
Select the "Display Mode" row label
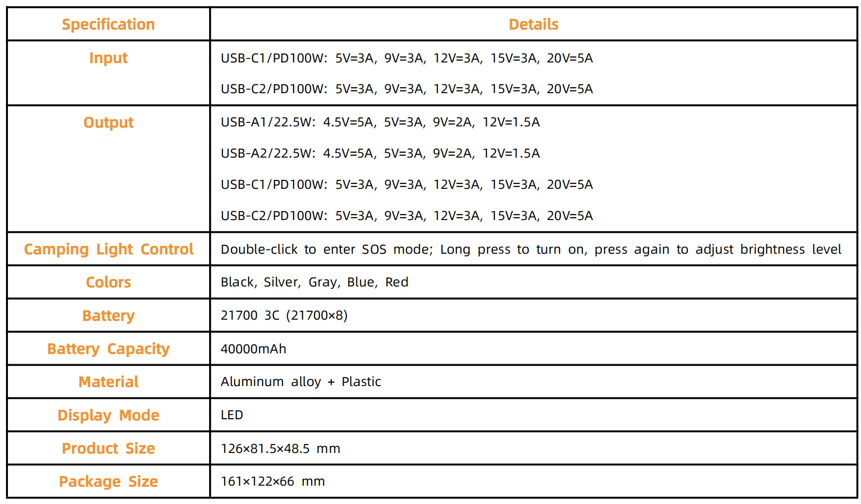[x=108, y=415]
